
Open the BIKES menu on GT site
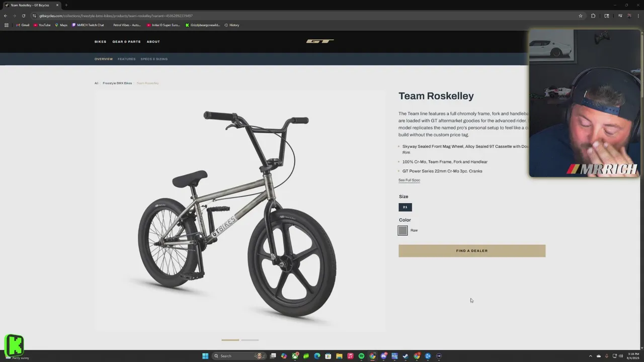tap(100, 42)
